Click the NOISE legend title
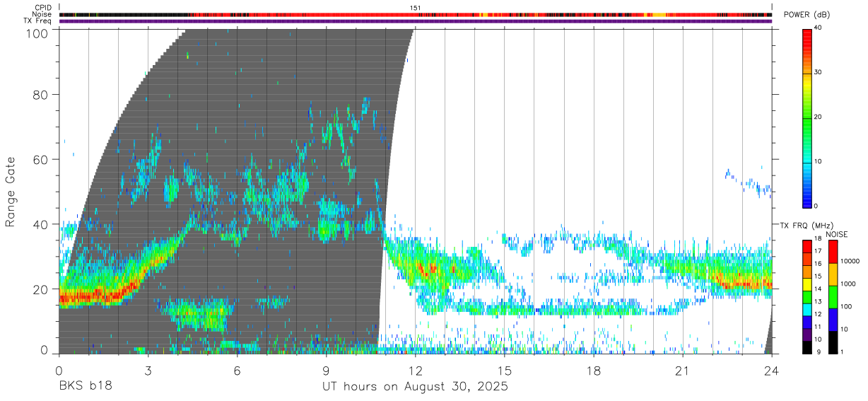This screenshot has height=401, width=868. click(836, 234)
